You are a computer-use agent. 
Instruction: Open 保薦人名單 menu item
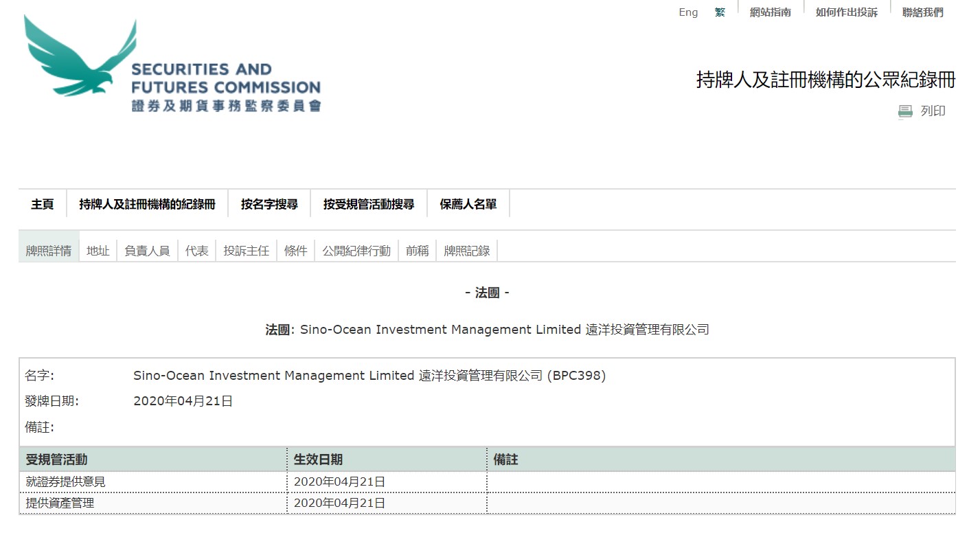(x=468, y=204)
